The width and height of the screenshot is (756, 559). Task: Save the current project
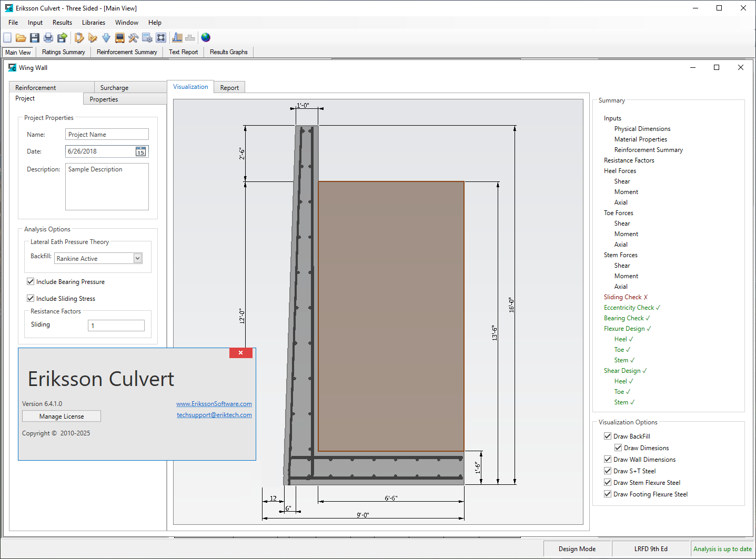(x=35, y=37)
